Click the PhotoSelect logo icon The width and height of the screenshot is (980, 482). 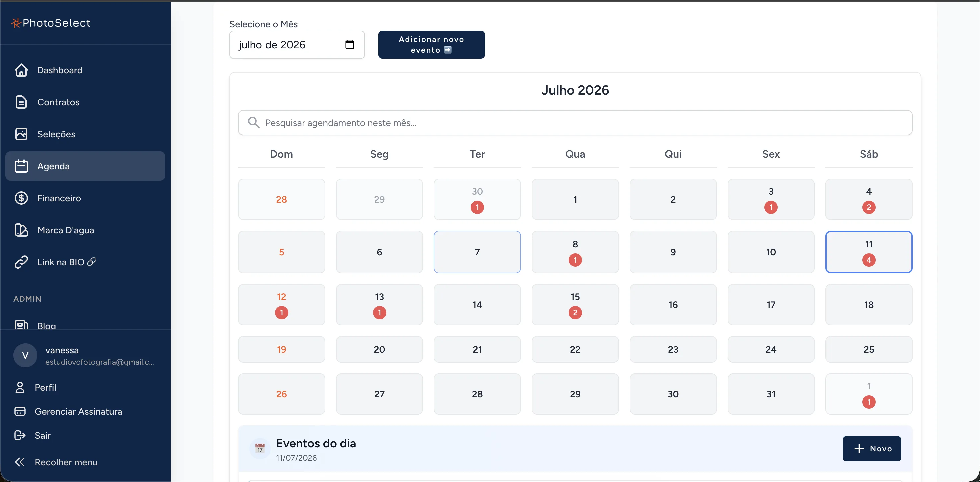pyautogui.click(x=16, y=23)
